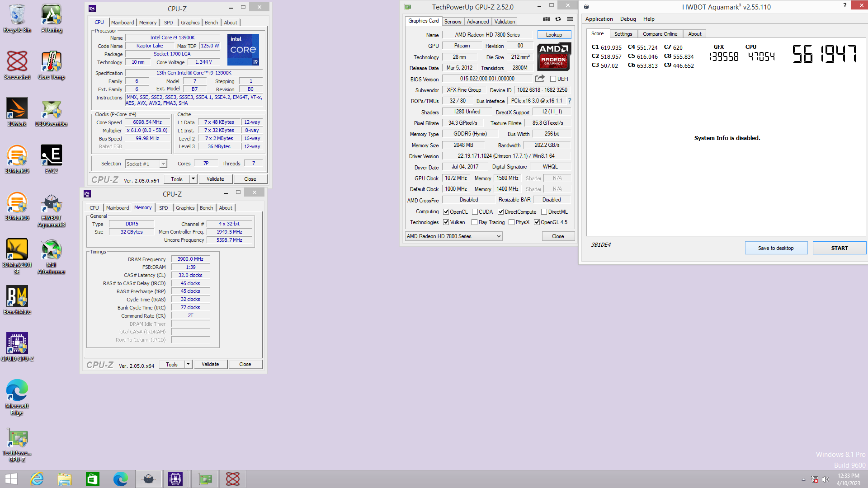Click the volume speaker tray icon
The width and height of the screenshot is (868, 488).
click(826, 479)
